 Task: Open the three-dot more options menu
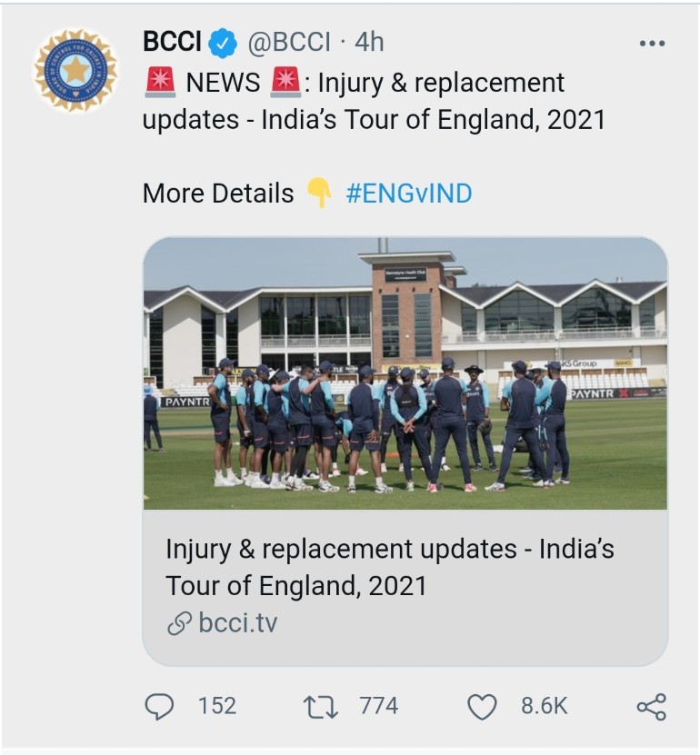click(652, 44)
